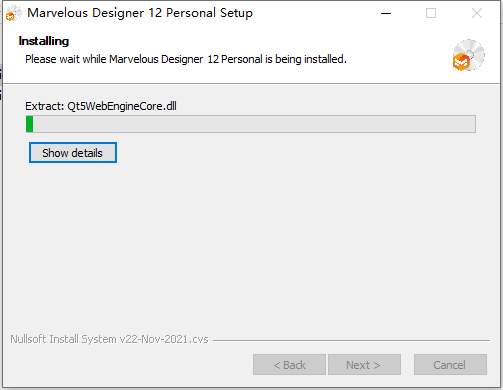Click the Marvelous Designer title bar icon
Image resolution: width=503 pixels, height=390 pixels.
13,13
